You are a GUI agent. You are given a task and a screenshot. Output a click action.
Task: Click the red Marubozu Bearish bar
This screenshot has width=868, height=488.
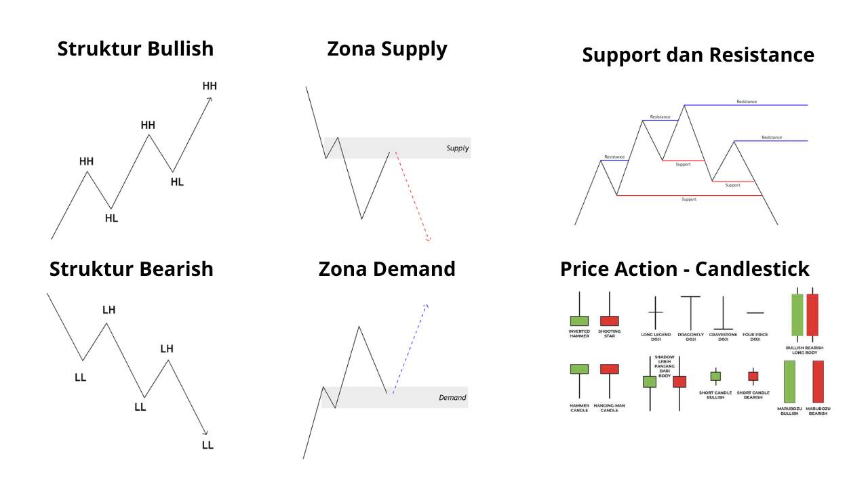tap(818, 382)
